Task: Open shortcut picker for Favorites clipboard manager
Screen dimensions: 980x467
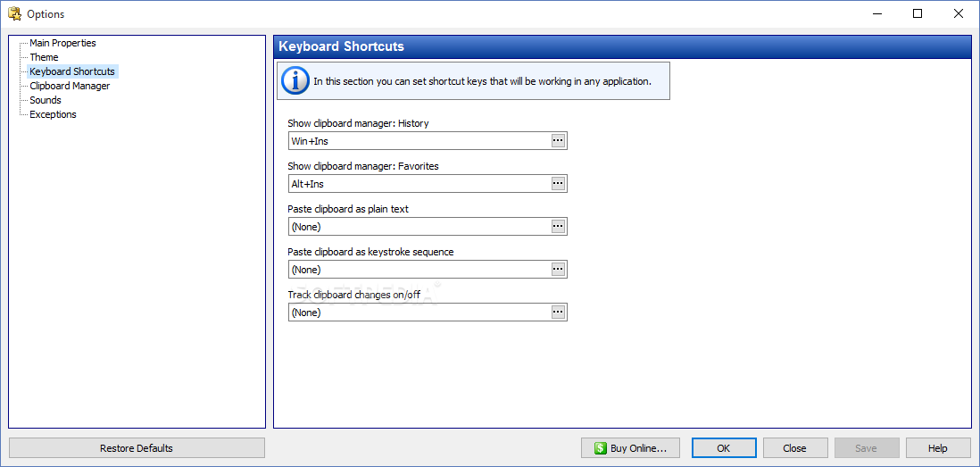Action: pyautogui.click(x=558, y=184)
